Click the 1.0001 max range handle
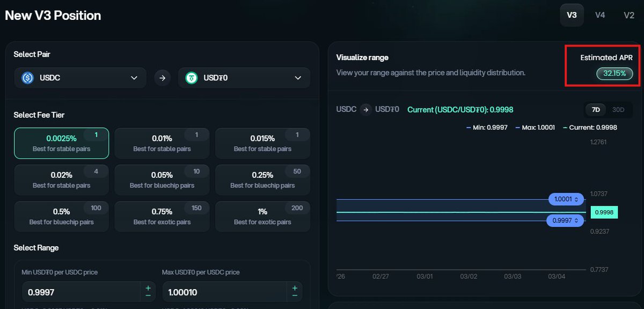 [566, 199]
